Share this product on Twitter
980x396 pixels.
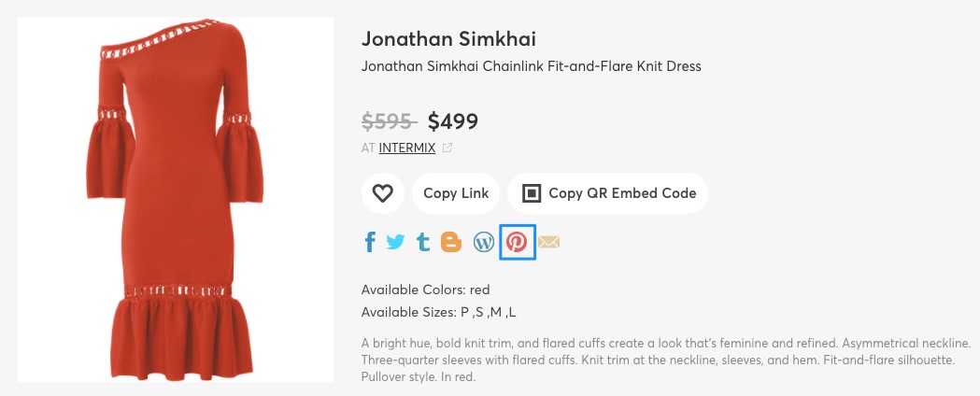click(396, 243)
